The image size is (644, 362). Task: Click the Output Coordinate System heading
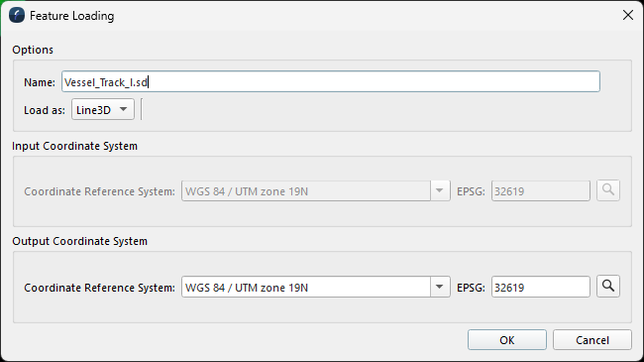tap(79, 241)
